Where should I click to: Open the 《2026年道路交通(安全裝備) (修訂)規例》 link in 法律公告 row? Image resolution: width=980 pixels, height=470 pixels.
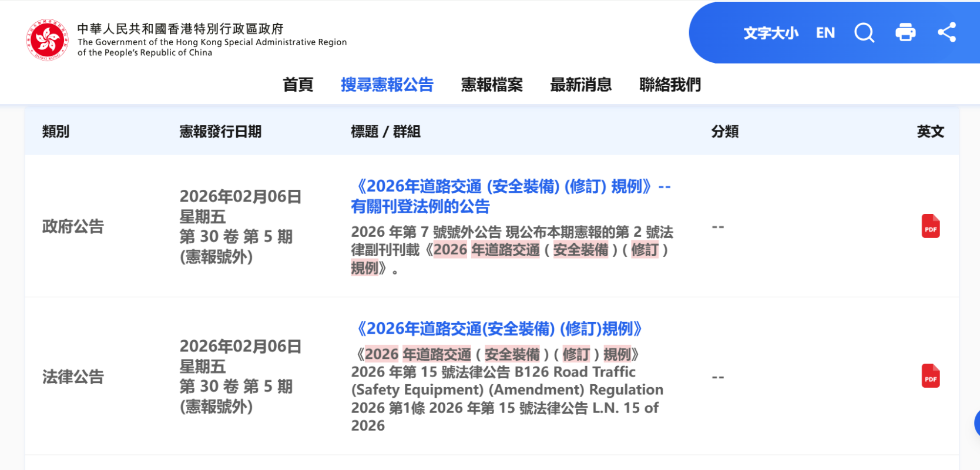[498, 328]
